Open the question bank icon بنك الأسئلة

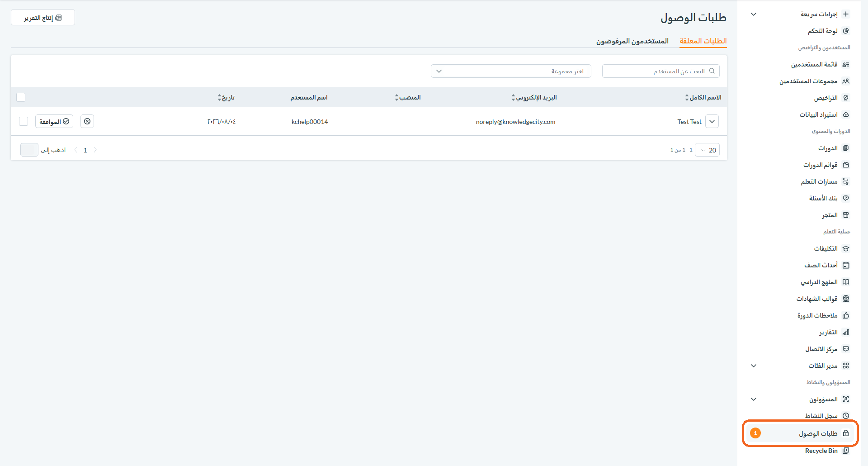click(x=846, y=198)
